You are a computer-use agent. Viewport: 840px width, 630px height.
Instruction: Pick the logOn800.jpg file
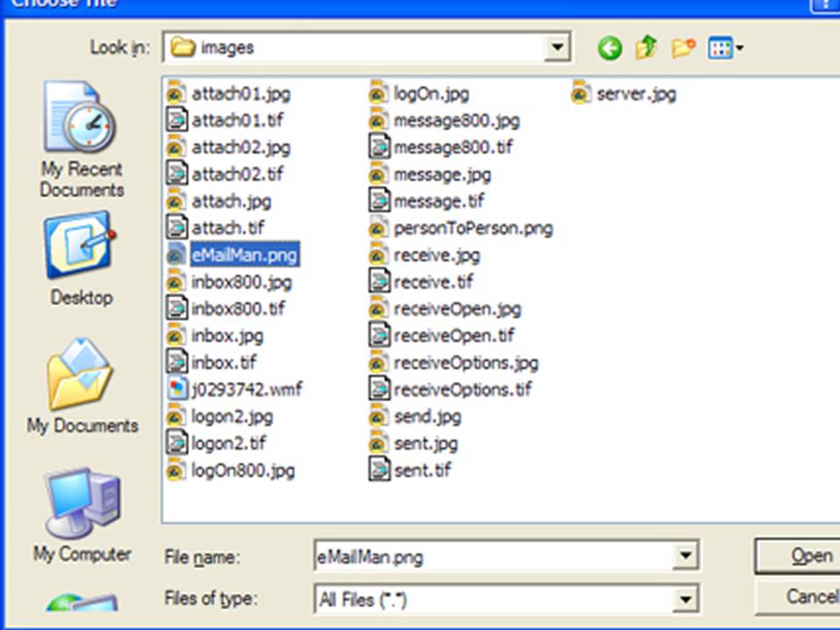tap(242, 470)
